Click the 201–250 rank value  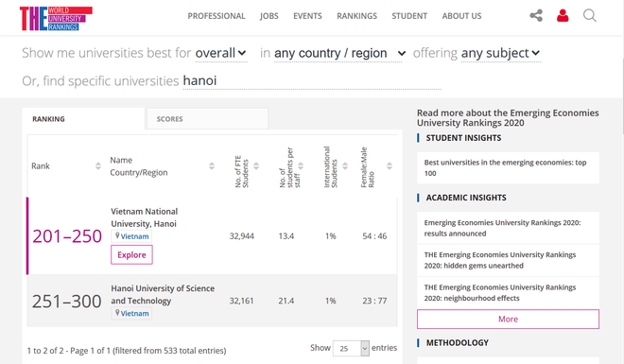pos(67,236)
